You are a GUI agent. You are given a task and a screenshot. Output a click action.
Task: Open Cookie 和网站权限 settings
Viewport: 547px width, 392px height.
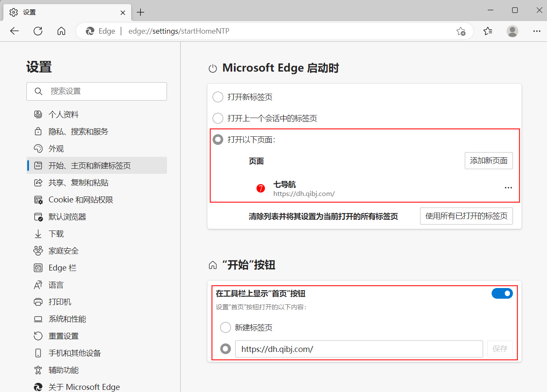tap(97, 200)
